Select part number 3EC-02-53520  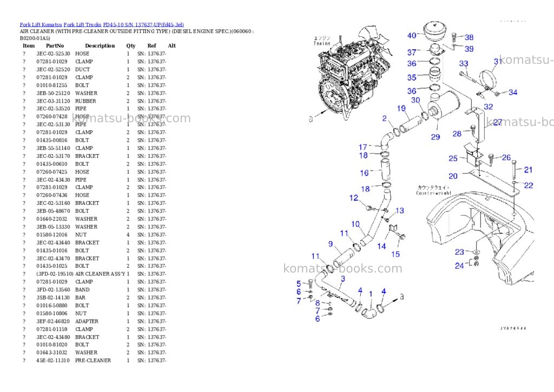[x=53, y=109]
